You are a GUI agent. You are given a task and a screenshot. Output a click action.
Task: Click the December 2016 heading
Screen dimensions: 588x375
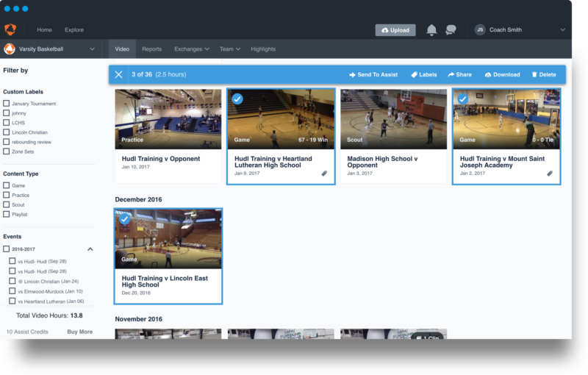138,199
